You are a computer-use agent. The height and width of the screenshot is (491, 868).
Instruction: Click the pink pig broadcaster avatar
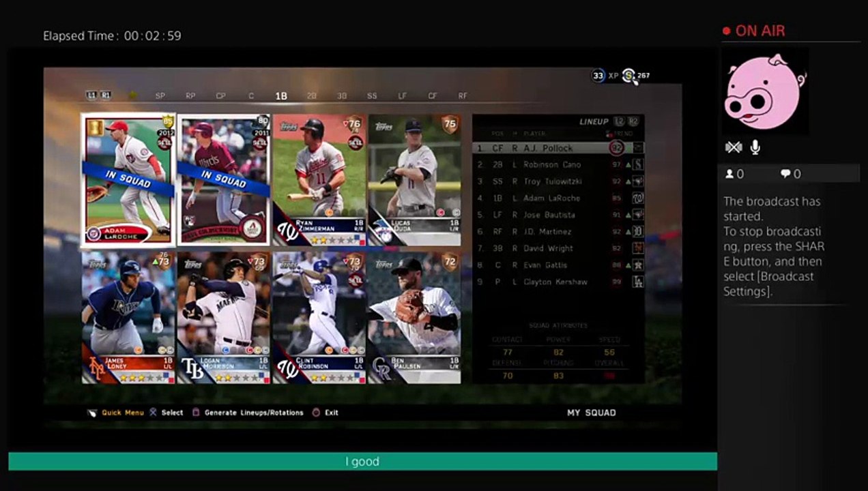click(764, 91)
